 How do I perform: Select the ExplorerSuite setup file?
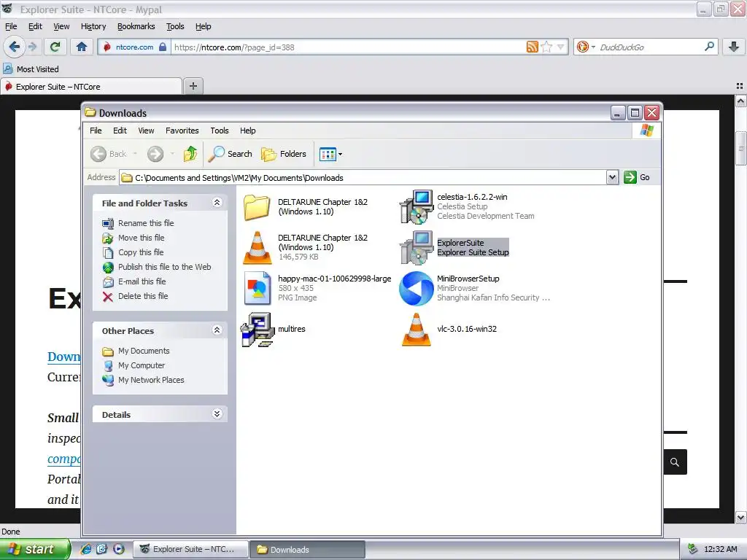tap(455, 248)
